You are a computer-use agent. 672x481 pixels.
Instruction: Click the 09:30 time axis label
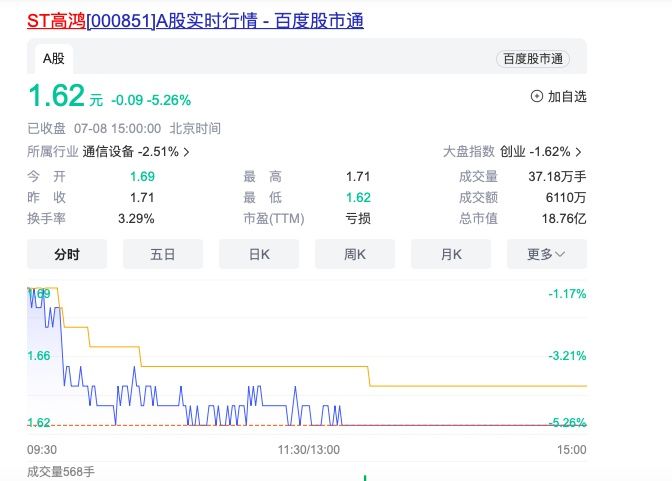point(42,450)
